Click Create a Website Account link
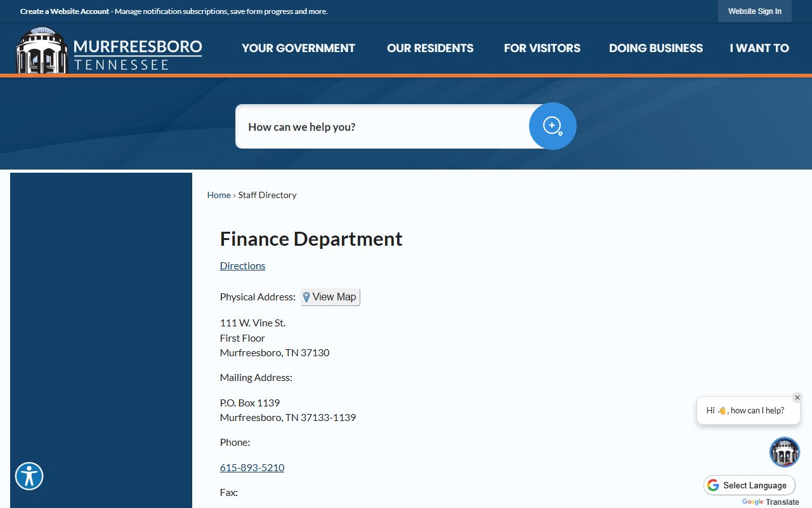The width and height of the screenshot is (812, 508). pos(65,11)
